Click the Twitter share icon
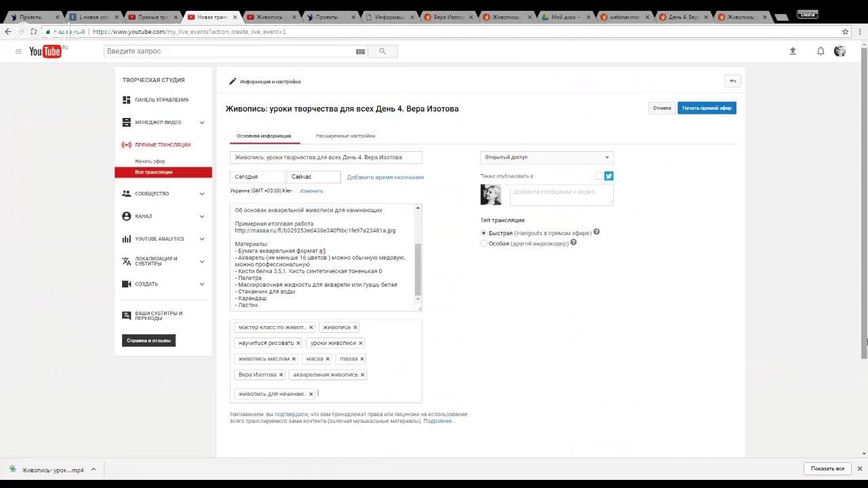Screen dimensions: 868x488 point(609,176)
